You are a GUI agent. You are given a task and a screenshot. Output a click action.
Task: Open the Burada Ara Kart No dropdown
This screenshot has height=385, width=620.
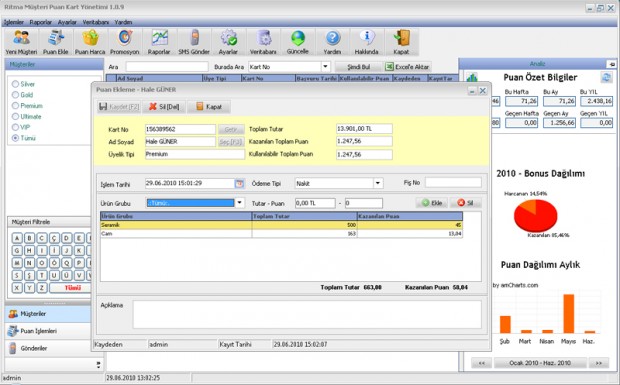pos(325,67)
